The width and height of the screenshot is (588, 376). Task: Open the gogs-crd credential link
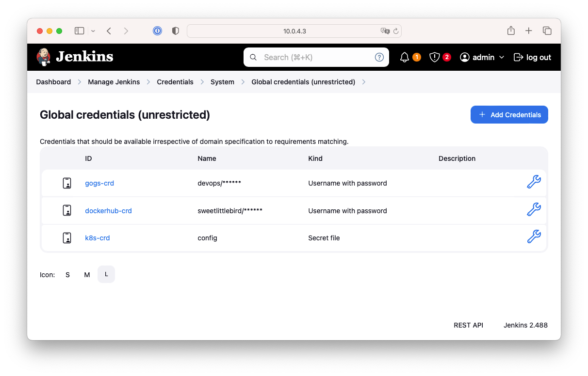point(99,183)
